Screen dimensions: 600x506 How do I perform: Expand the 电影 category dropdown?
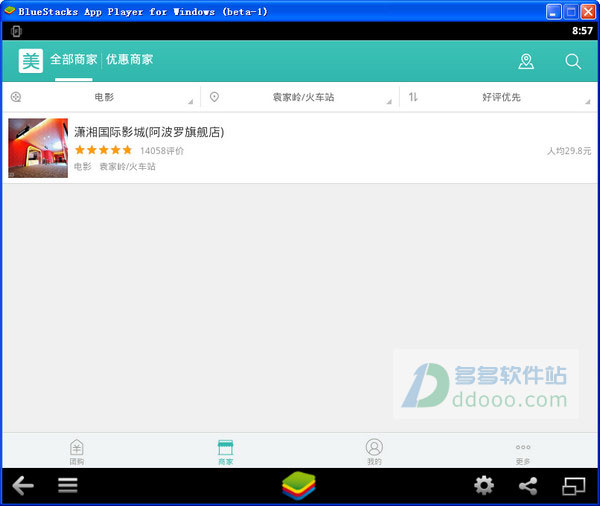point(101,97)
